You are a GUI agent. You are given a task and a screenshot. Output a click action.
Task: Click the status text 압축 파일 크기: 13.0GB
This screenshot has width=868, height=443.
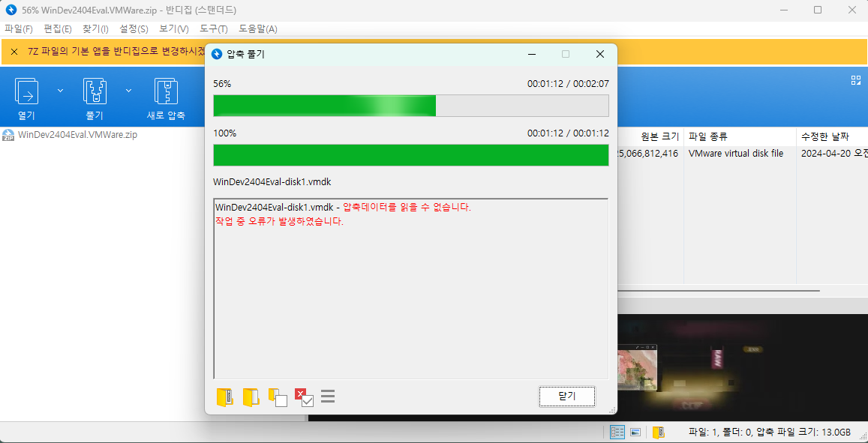pos(803,432)
